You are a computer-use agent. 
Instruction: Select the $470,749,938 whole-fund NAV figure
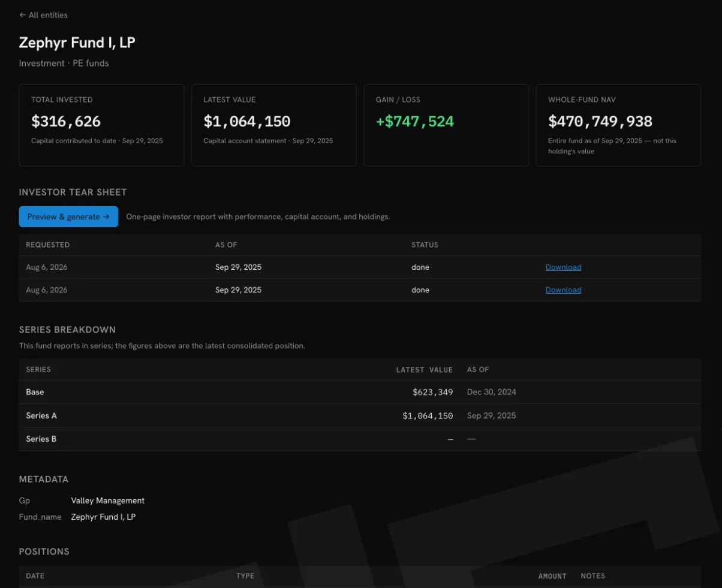pyautogui.click(x=600, y=122)
